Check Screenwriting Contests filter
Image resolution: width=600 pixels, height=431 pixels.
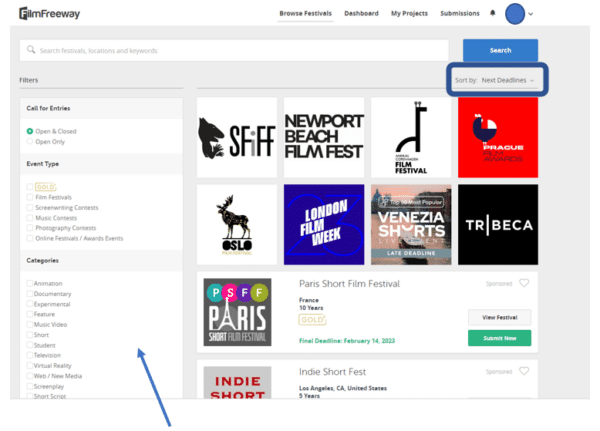coord(30,207)
